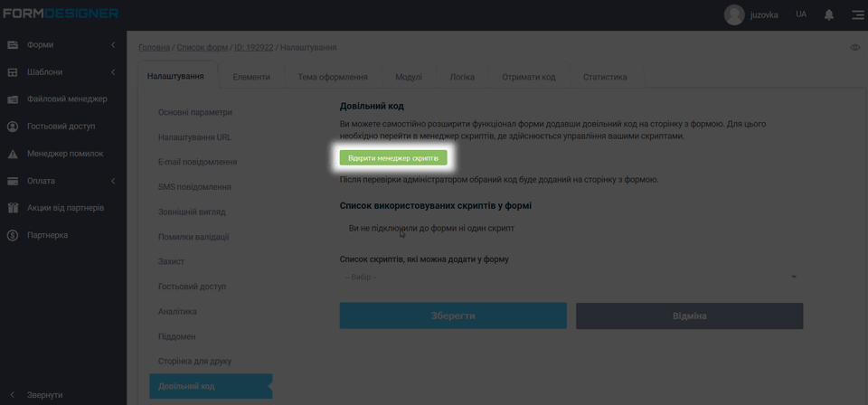Expand the Форми submenu chevron
This screenshot has width=868, height=405.
point(113,45)
